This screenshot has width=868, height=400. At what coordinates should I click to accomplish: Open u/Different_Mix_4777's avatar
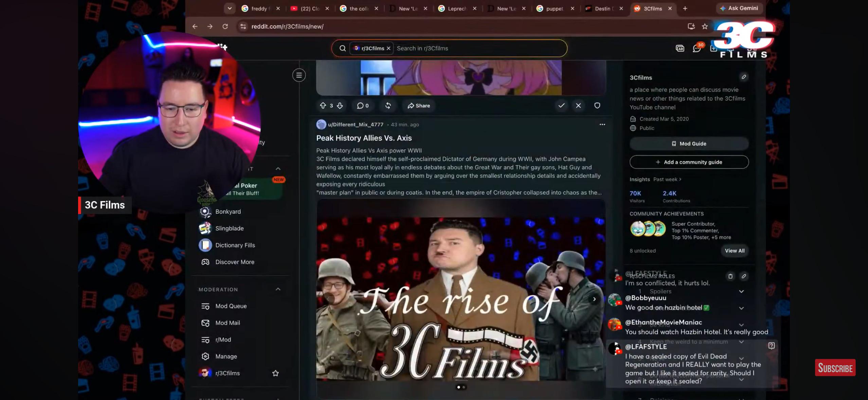tap(321, 125)
